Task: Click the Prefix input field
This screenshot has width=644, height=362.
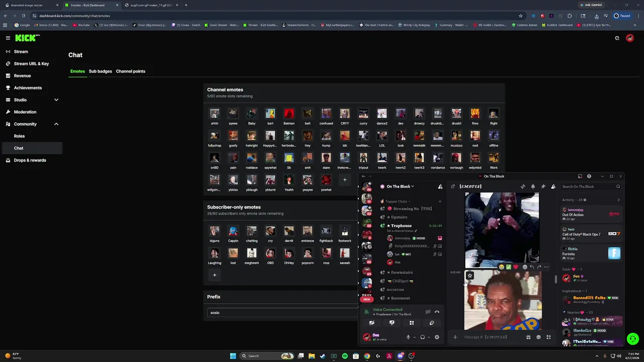Action: tap(282, 313)
